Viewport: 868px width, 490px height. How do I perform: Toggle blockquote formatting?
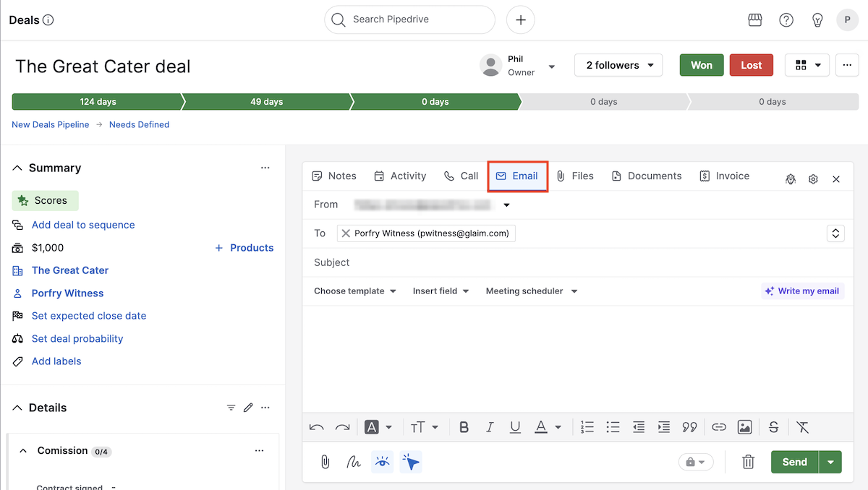pyautogui.click(x=689, y=427)
